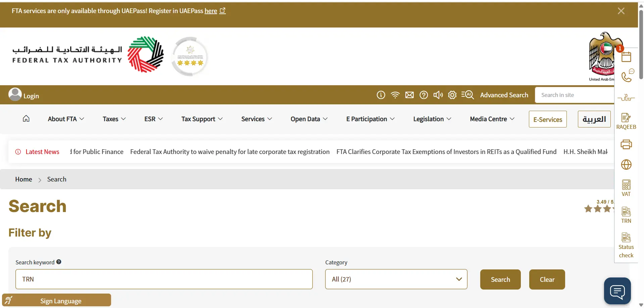
Task: Click the text-to-speech speaker icon
Action: [438, 95]
